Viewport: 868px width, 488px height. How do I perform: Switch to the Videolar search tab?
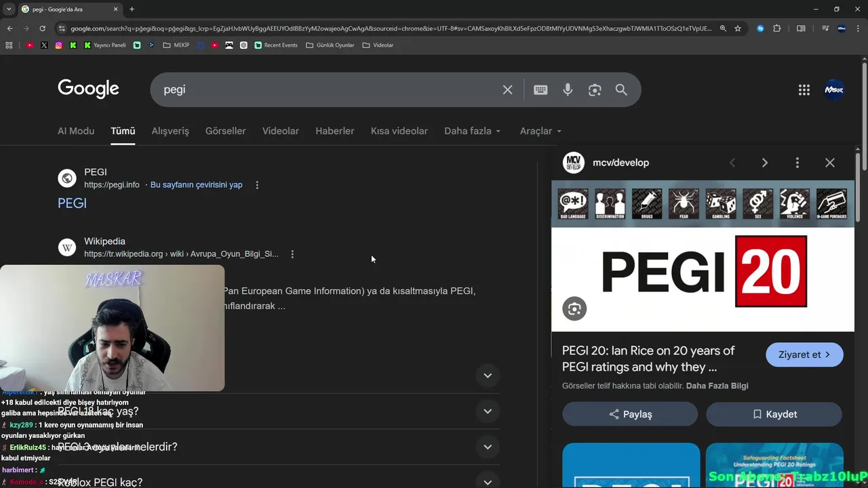[281, 131]
